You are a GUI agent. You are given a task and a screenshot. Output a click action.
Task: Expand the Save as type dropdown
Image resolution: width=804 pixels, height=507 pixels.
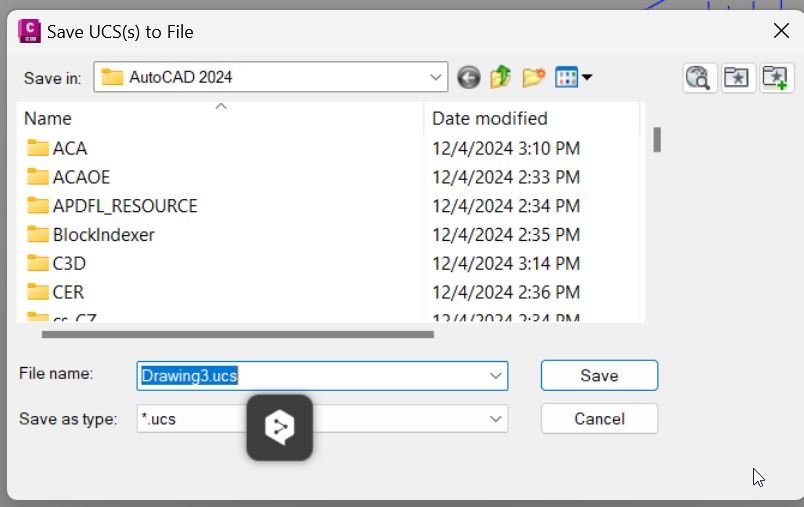pyautogui.click(x=495, y=419)
